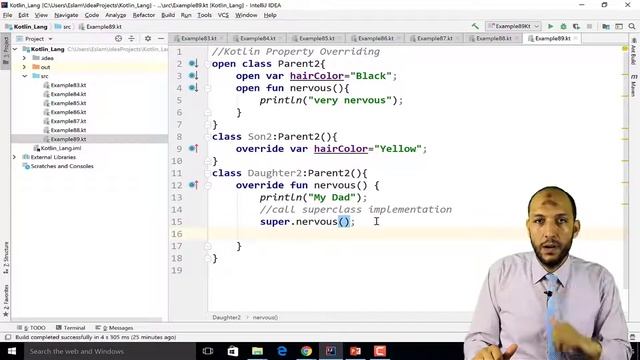Open the red Camtasia taskbar icon
Viewport: 640px width, 360px height.
tap(380, 351)
